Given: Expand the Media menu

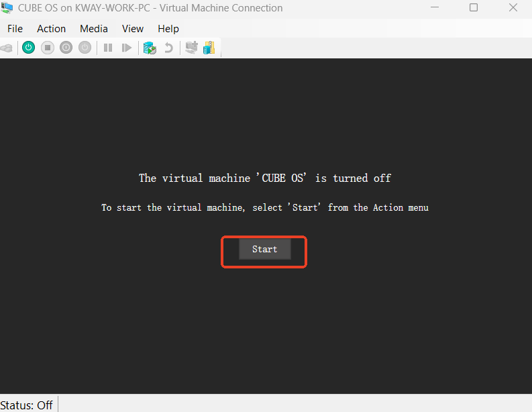Looking at the screenshot, I should [94, 28].
